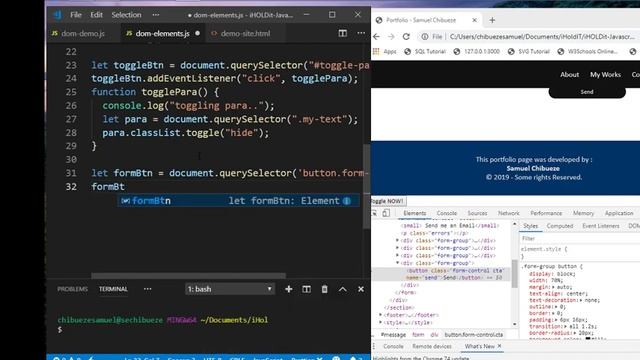Viewport: 640px width, 360px height.
Task: Activate DevTools inspect element tool
Action: click(374, 213)
